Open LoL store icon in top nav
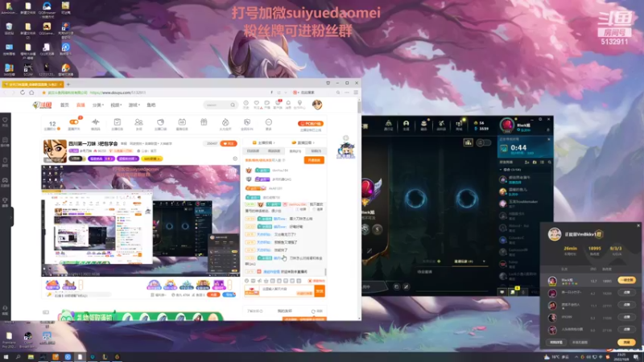Viewport: 644px width, 362px height. 459,124
